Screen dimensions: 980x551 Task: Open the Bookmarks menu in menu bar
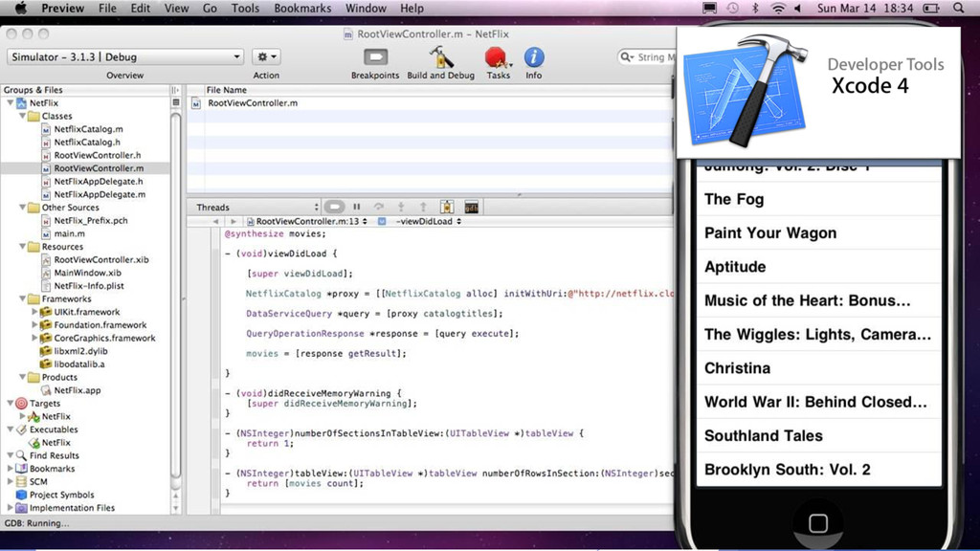coord(302,9)
